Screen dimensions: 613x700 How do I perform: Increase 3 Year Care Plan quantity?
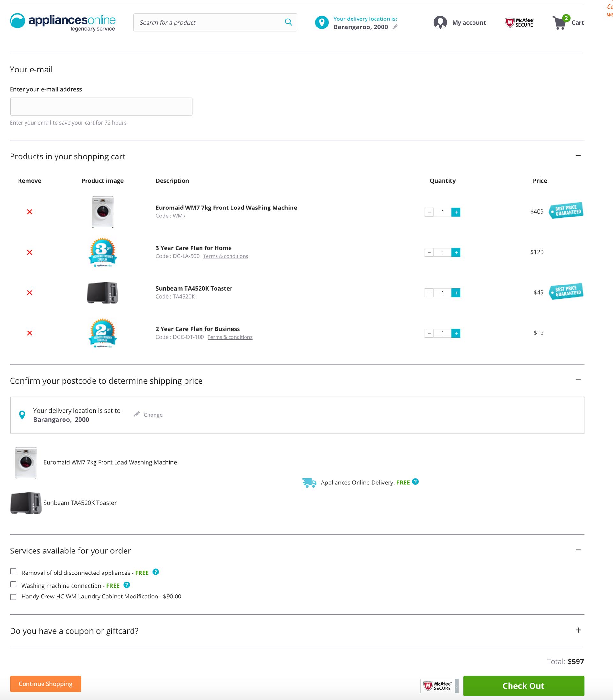tap(456, 253)
